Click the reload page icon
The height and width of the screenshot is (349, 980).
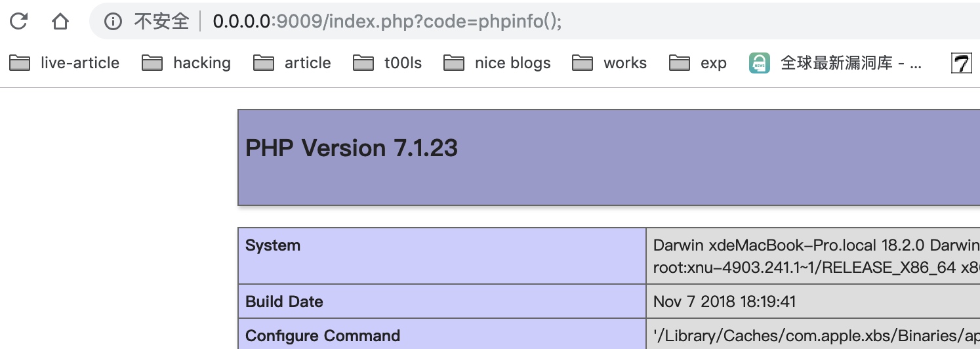coord(18,22)
